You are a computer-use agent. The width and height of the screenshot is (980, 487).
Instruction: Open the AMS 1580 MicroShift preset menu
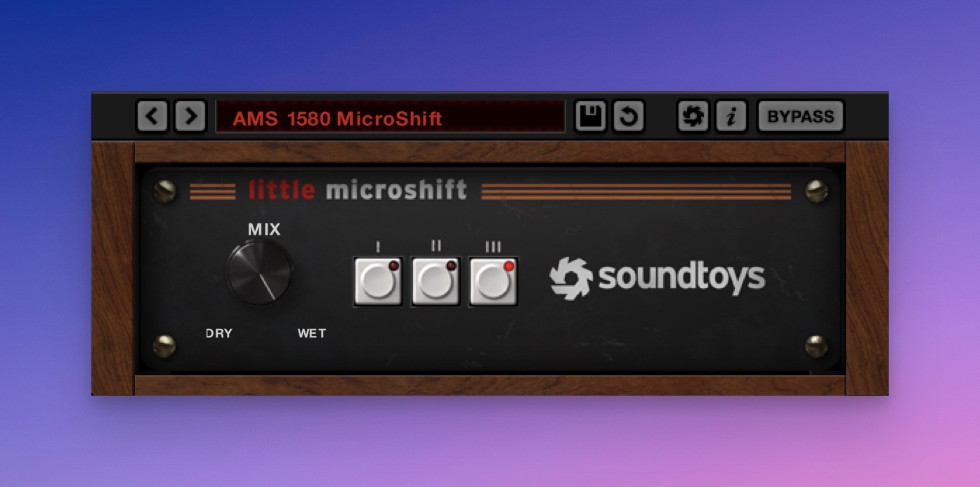[x=390, y=117]
